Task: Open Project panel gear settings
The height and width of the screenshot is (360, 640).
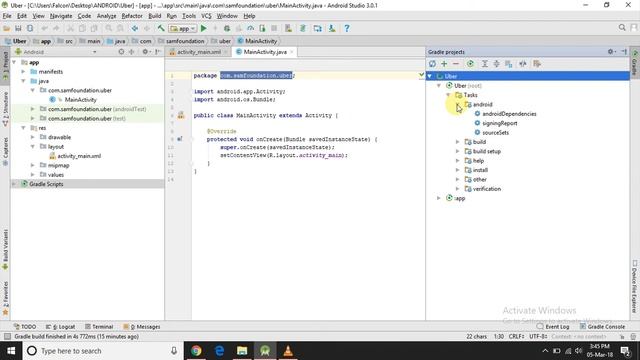Action: 146,52
